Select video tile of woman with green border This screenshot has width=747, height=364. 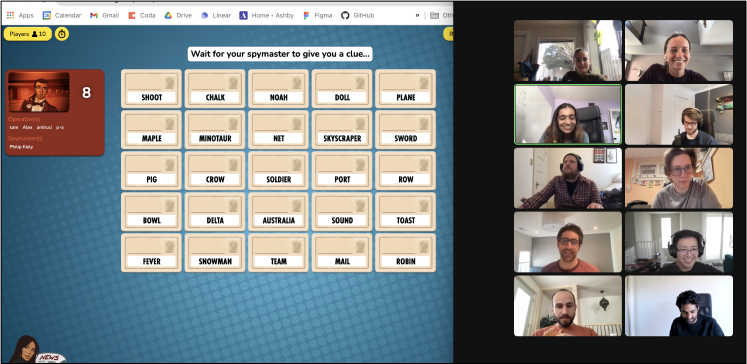(568, 114)
